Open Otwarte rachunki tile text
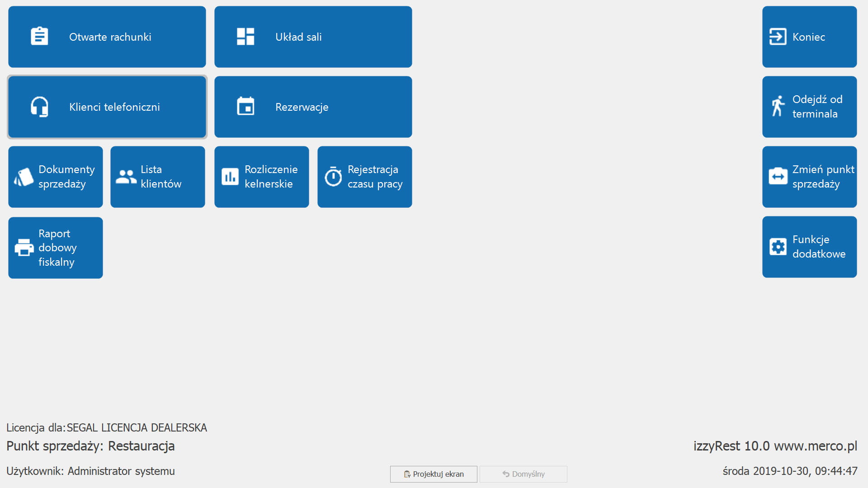The image size is (868, 488). click(x=110, y=37)
